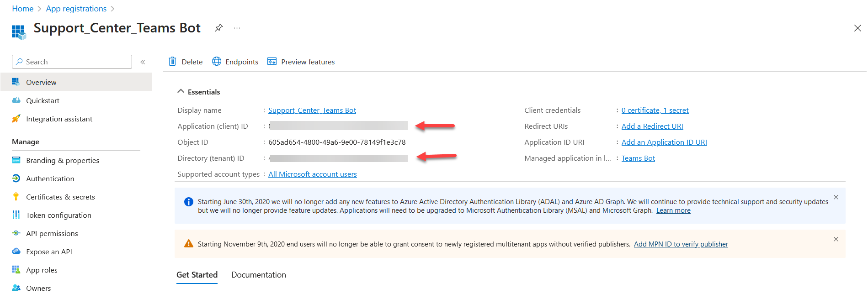
Task: Pin the Support_Center_Teams Bot page
Action: tap(218, 28)
